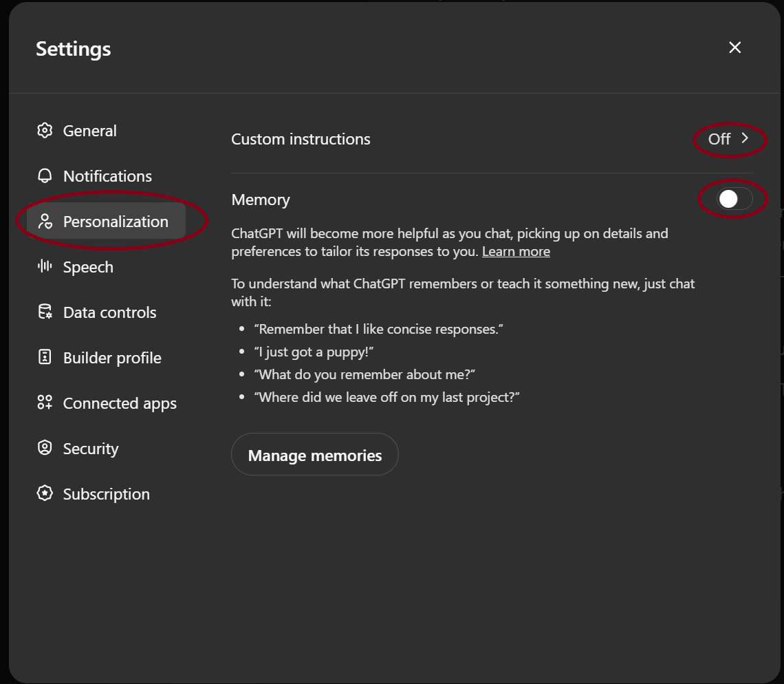Click the Memory heading text
Image resolution: width=784 pixels, height=684 pixels.
(261, 200)
